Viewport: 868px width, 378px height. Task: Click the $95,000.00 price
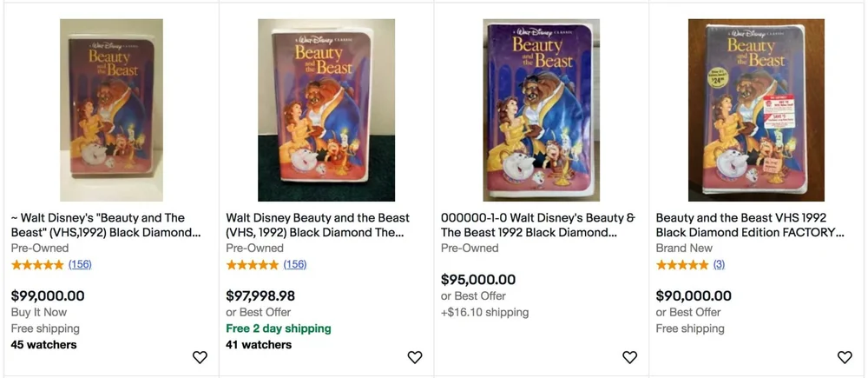click(x=478, y=280)
